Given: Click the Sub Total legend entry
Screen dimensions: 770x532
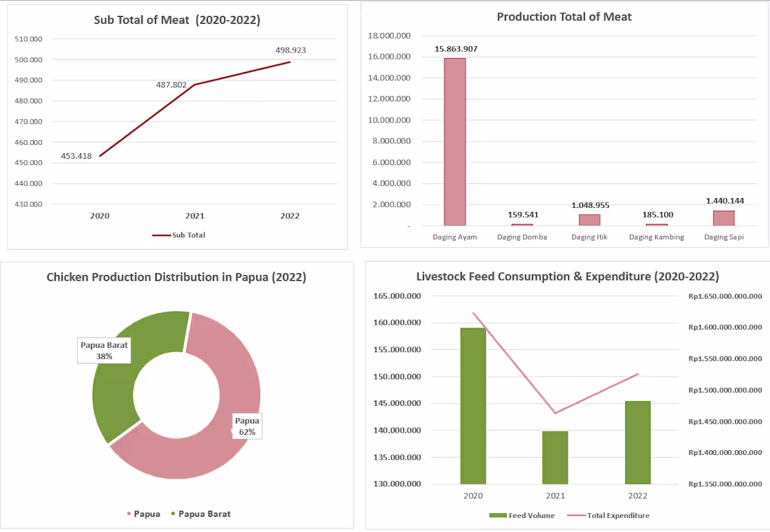Looking at the screenshot, I should pyautogui.click(x=178, y=235).
